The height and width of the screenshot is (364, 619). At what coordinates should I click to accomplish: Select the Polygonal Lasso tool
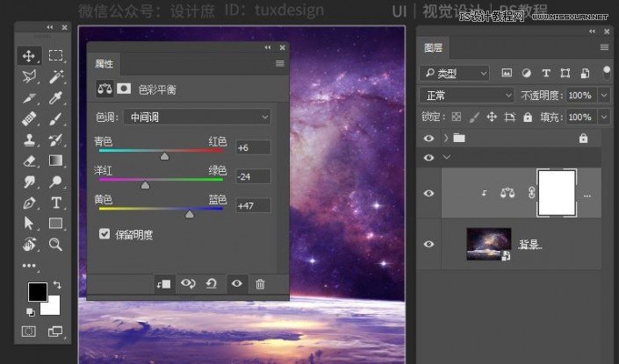29,76
